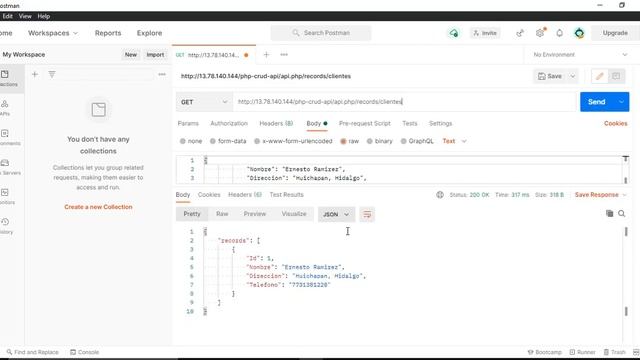Open the History sidebar icon
The width and height of the screenshot is (640, 360).
pyautogui.click(x=5, y=224)
